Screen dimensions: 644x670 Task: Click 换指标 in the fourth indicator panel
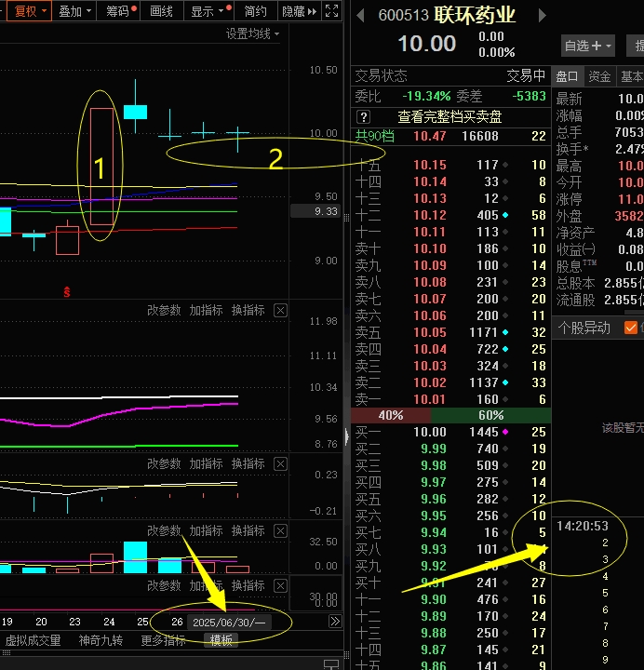coord(248,585)
